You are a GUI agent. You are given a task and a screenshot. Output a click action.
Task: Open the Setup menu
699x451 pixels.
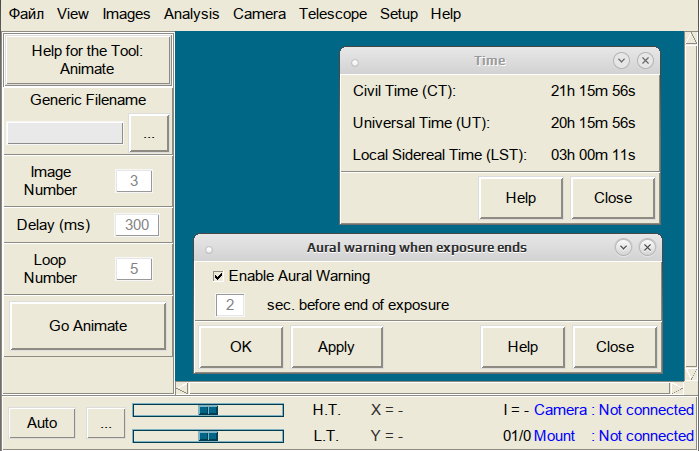pos(399,14)
